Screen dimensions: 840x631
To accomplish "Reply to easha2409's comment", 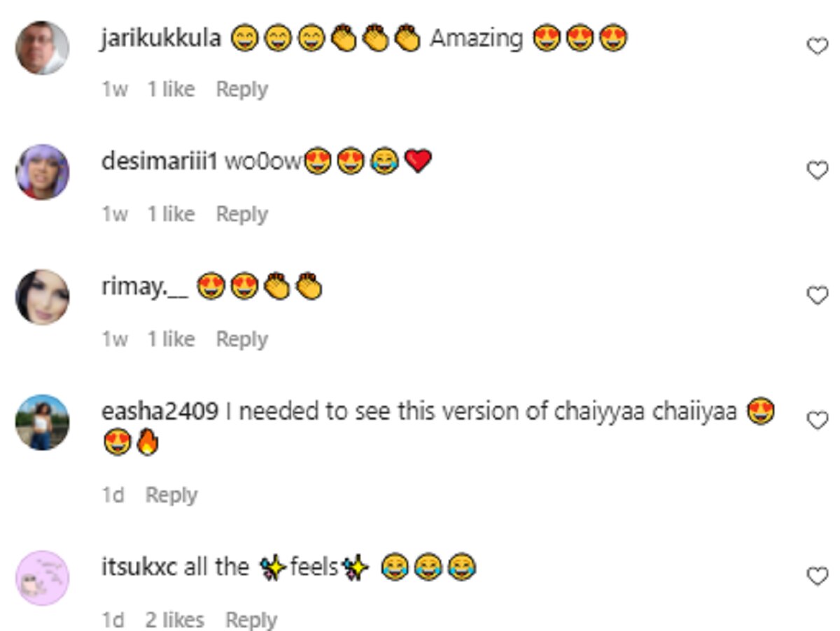I will coord(171,495).
